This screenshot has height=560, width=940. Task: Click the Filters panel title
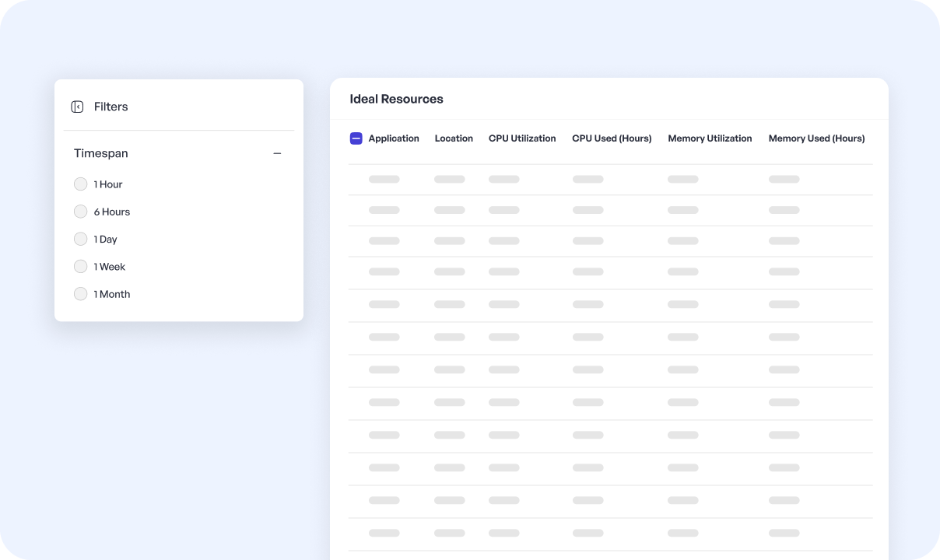coord(110,107)
